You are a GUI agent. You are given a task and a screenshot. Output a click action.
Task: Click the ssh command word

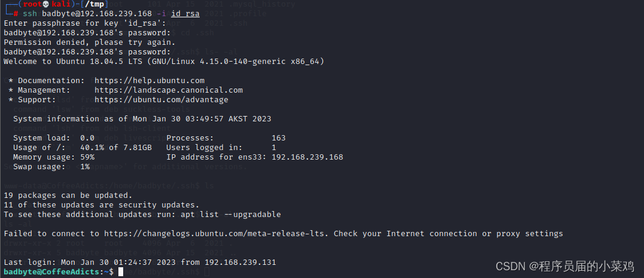(30, 14)
